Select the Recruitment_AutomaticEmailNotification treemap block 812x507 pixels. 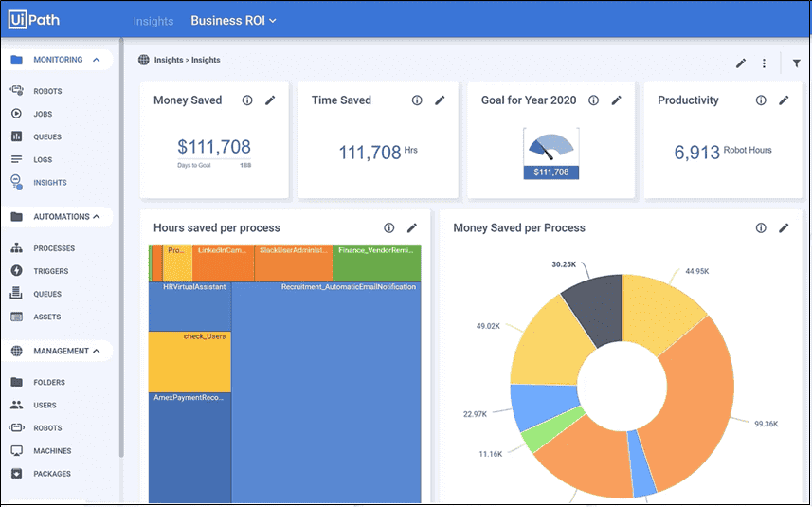(327, 392)
